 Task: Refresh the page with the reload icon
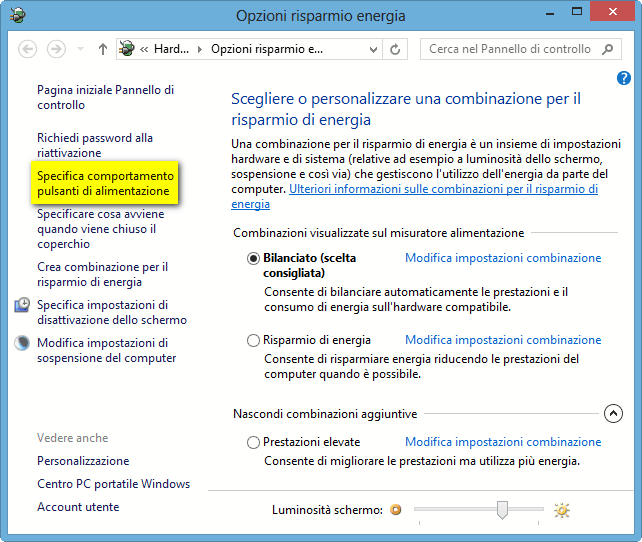395,50
